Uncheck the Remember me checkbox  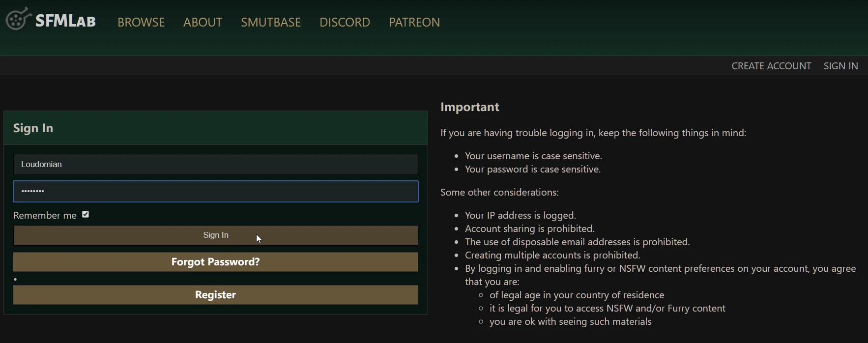tap(86, 214)
